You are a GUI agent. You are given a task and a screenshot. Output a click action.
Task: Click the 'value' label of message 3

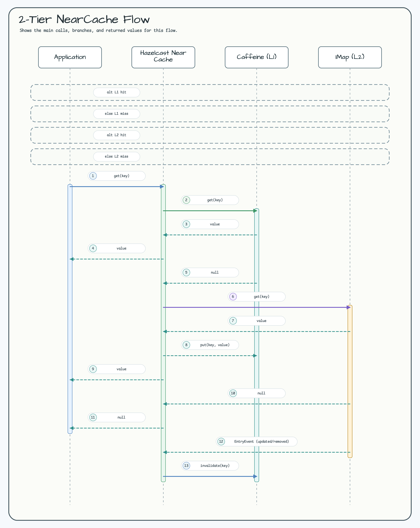[x=215, y=224]
